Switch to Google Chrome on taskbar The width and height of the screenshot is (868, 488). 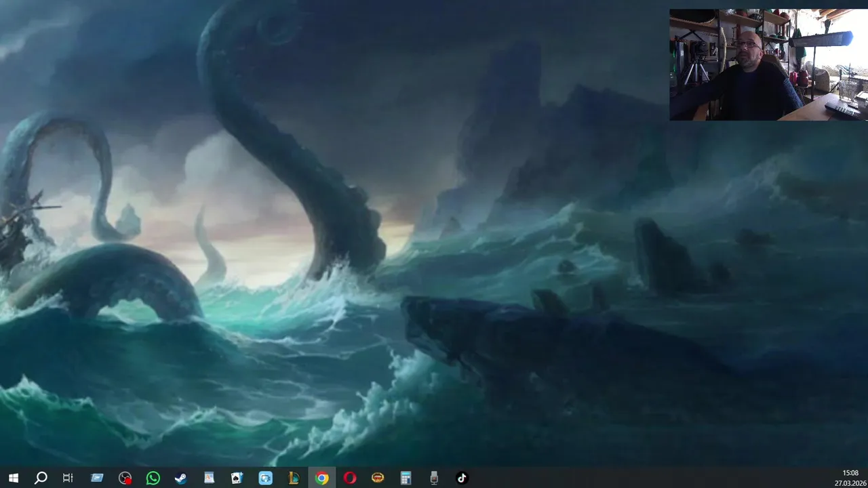click(x=321, y=478)
